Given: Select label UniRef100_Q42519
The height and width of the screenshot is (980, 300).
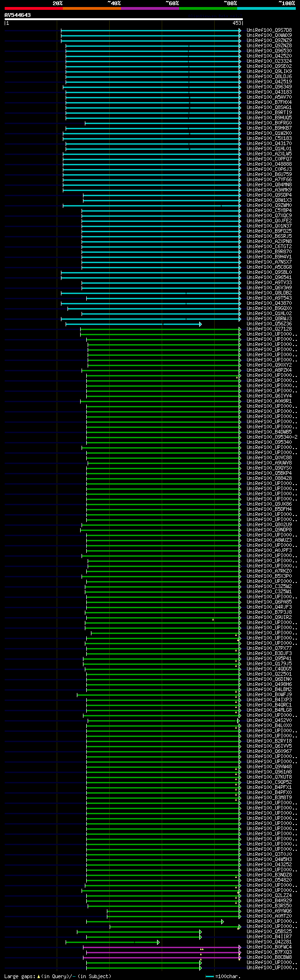Looking at the screenshot, I should (x=269, y=82).
